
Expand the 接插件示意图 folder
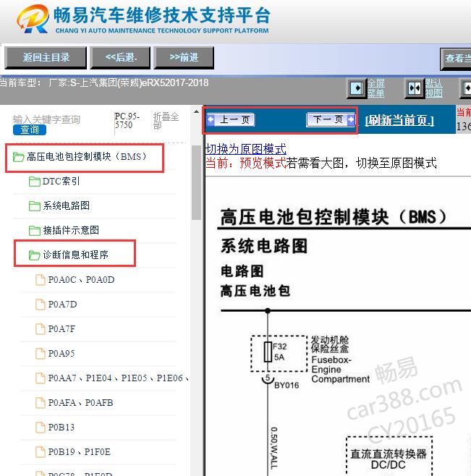71,231
